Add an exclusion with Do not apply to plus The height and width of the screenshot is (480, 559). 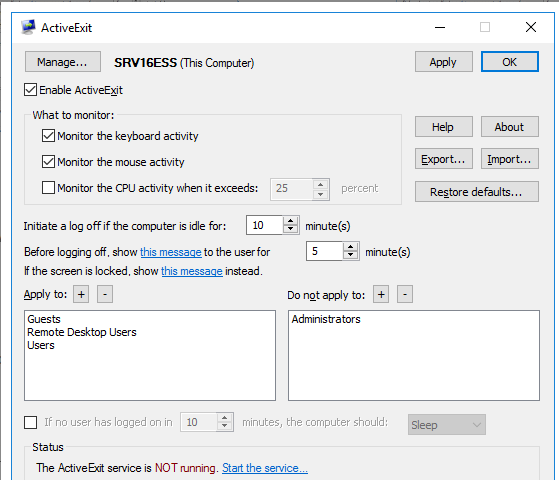coord(381,294)
